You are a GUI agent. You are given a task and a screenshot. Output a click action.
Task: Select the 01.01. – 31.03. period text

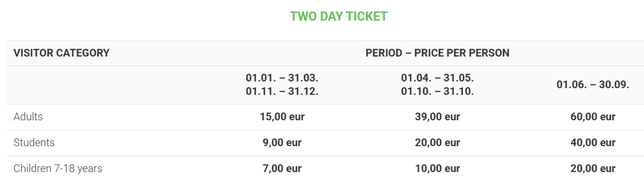[282, 78]
